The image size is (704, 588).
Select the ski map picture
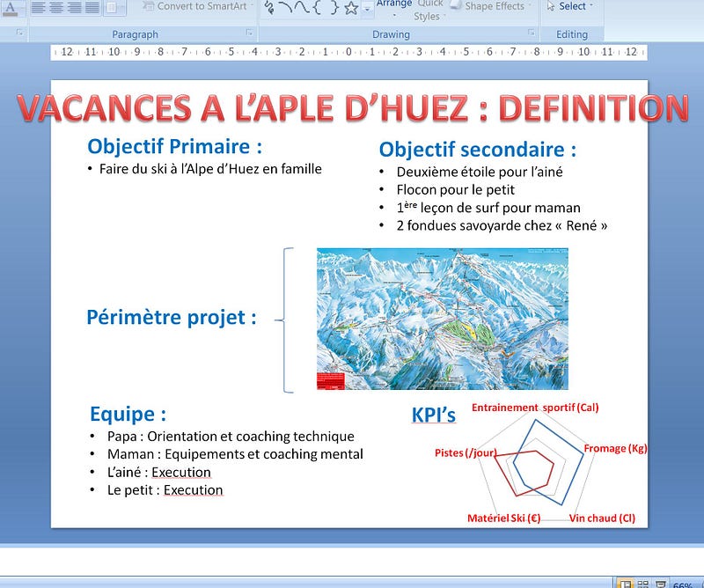point(443,319)
